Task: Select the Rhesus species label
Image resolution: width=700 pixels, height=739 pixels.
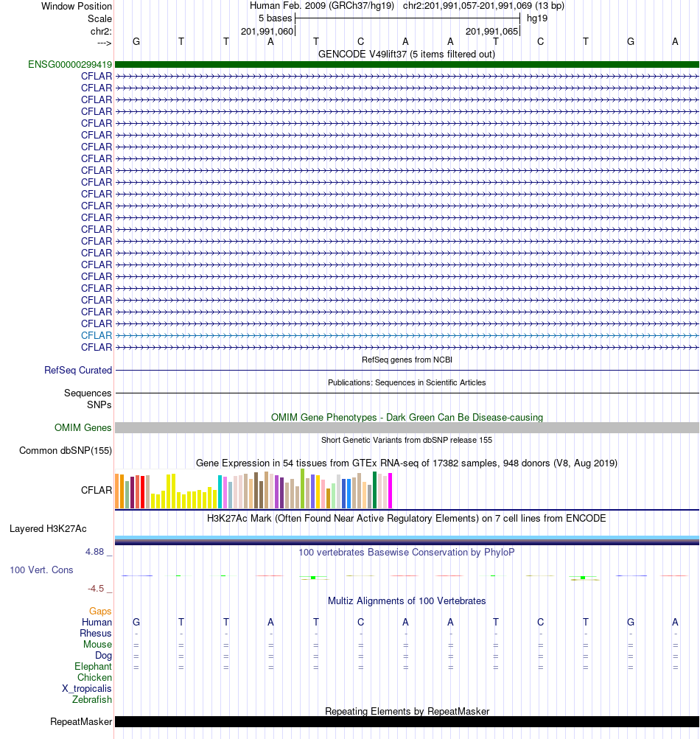Action: click(95, 633)
